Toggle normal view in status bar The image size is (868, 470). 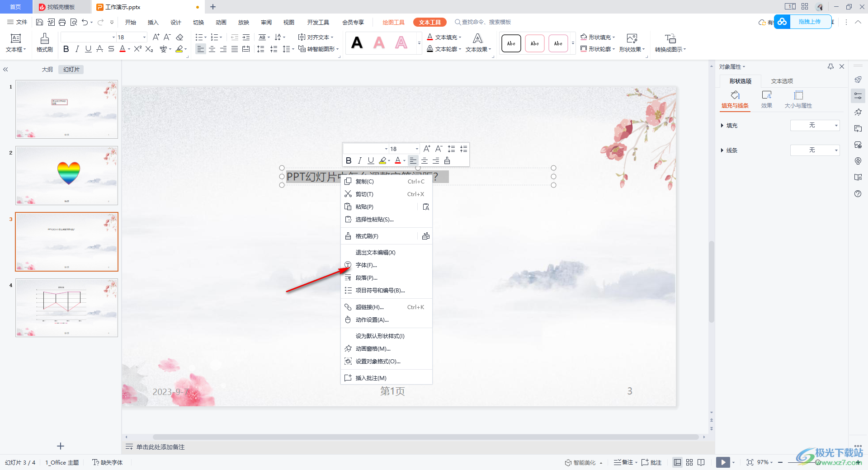677,462
